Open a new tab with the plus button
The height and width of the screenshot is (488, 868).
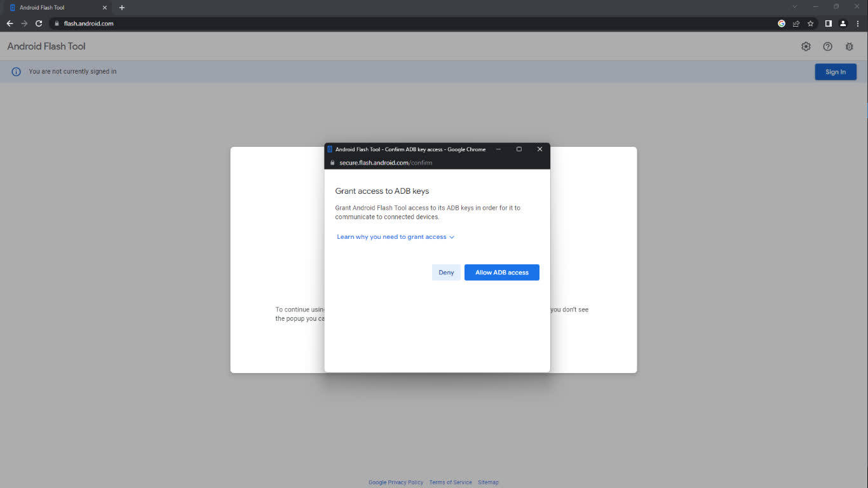(122, 8)
